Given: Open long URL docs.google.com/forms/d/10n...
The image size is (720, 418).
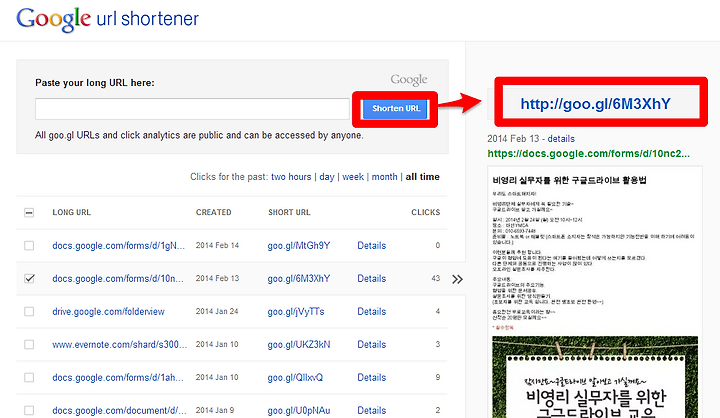Looking at the screenshot, I should [x=118, y=279].
